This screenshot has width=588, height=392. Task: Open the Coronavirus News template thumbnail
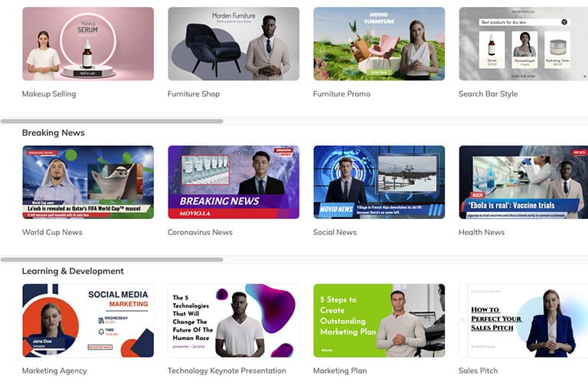234,182
